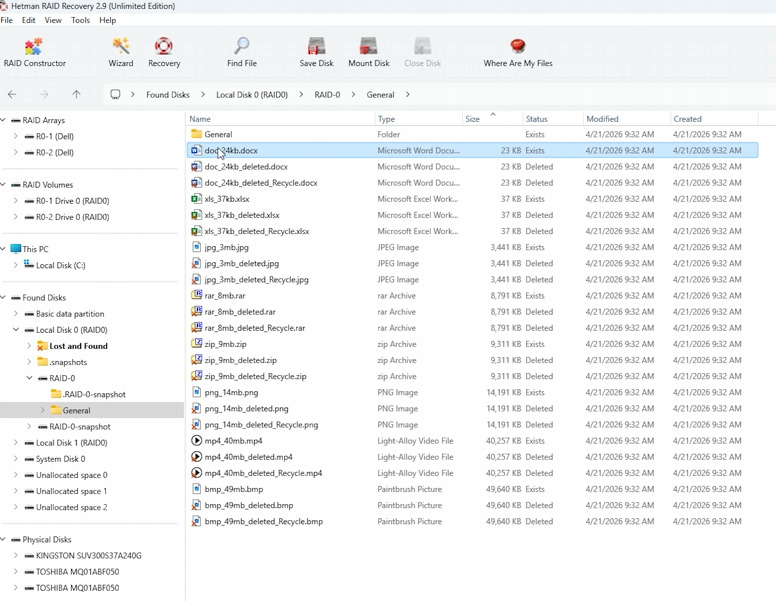The image size is (776, 601).
Task: Select file jpg_3mb_deleted_Recycle.jpg
Action: tap(472, 280)
